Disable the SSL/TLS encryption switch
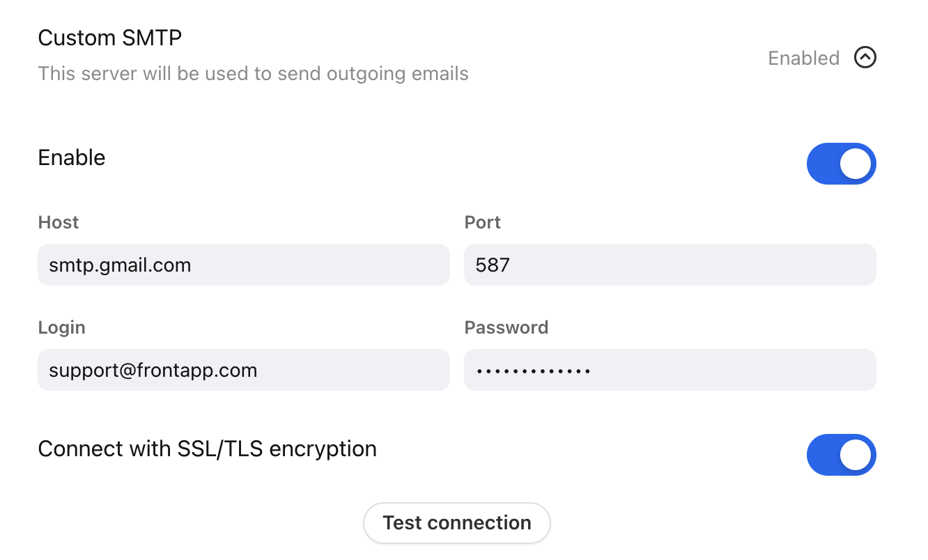This screenshot has width=928, height=560. (841, 455)
